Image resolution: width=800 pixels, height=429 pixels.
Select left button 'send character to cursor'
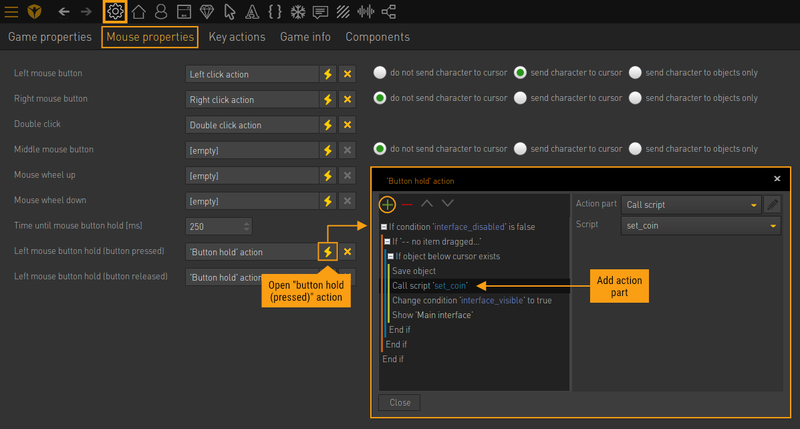[520, 72]
